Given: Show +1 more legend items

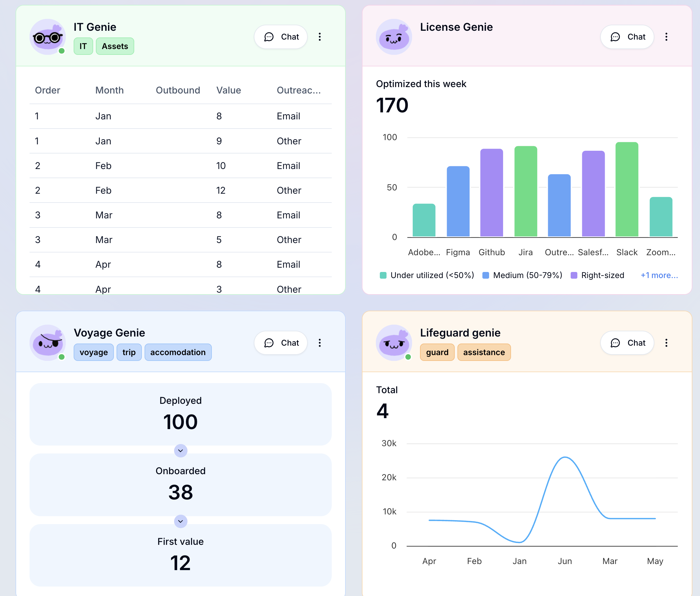Looking at the screenshot, I should tap(659, 275).
